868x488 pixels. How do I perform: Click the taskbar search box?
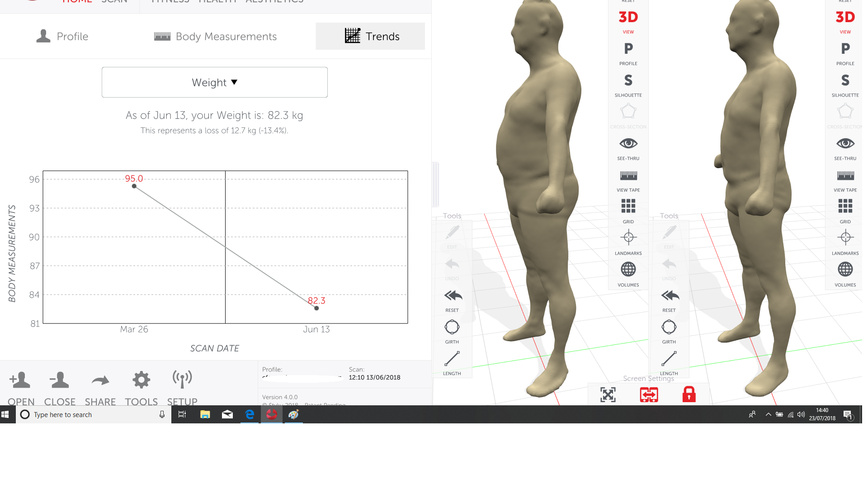pyautogui.click(x=94, y=414)
